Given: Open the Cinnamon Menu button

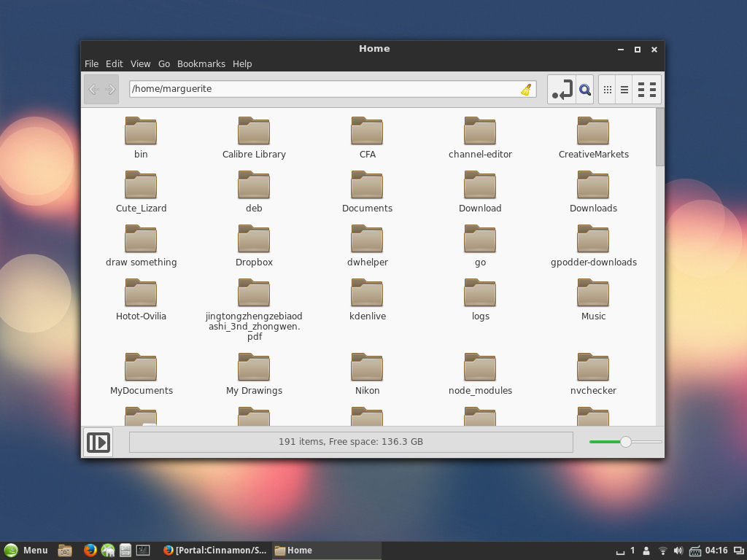Looking at the screenshot, I should point(26,551).
